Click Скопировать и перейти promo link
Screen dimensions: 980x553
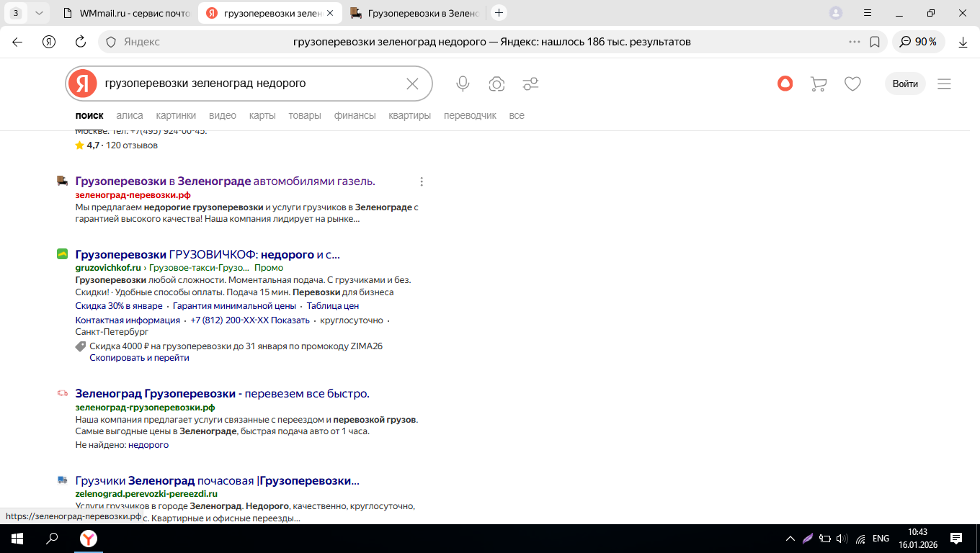click(139, 358)
